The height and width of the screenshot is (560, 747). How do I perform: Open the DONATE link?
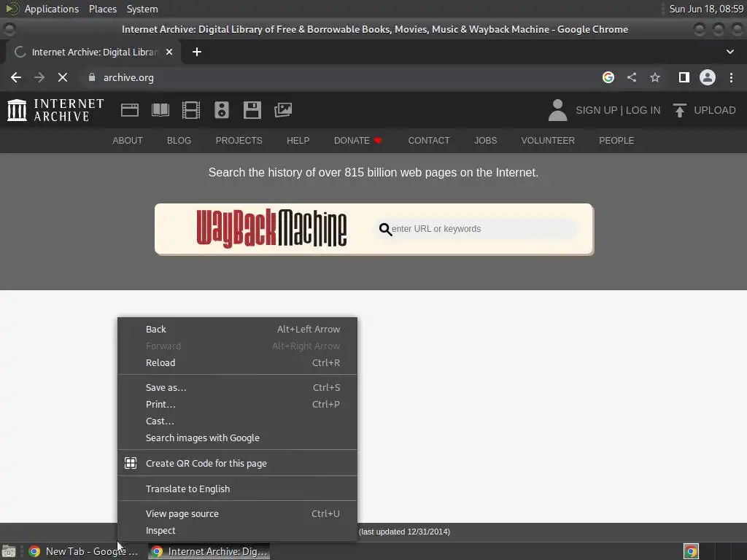tap(357, 141)
